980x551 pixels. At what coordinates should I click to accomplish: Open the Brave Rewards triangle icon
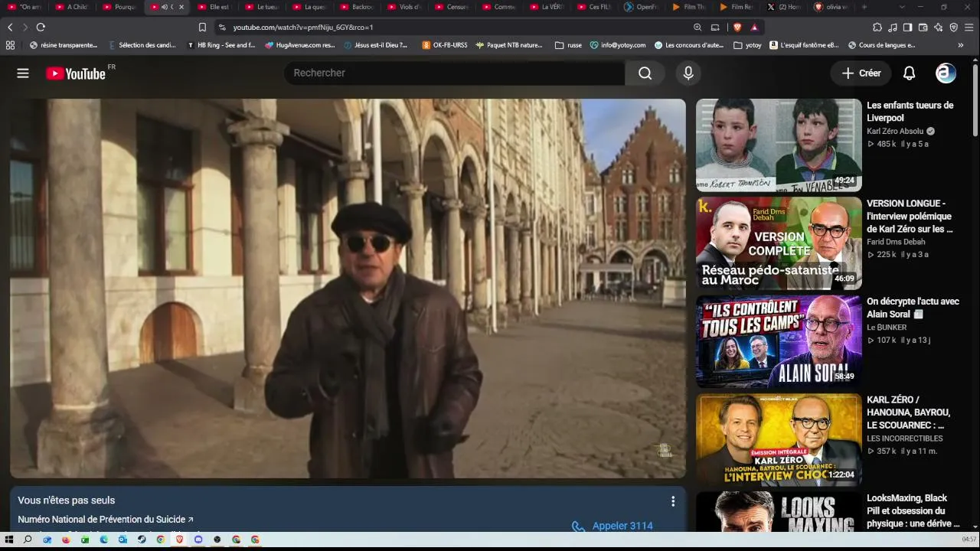coord(754,27)
